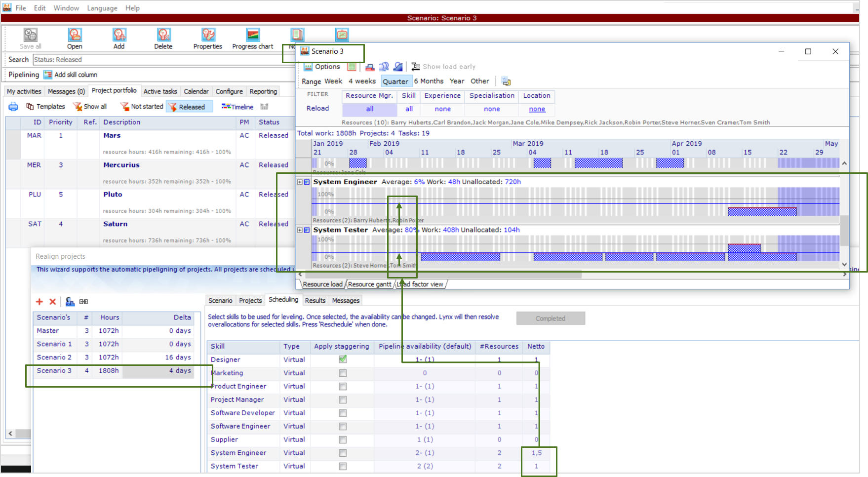Click the Not started filter icon
Image resolution: width=868 pixels, height=477 pixels.
coord(124,107)
